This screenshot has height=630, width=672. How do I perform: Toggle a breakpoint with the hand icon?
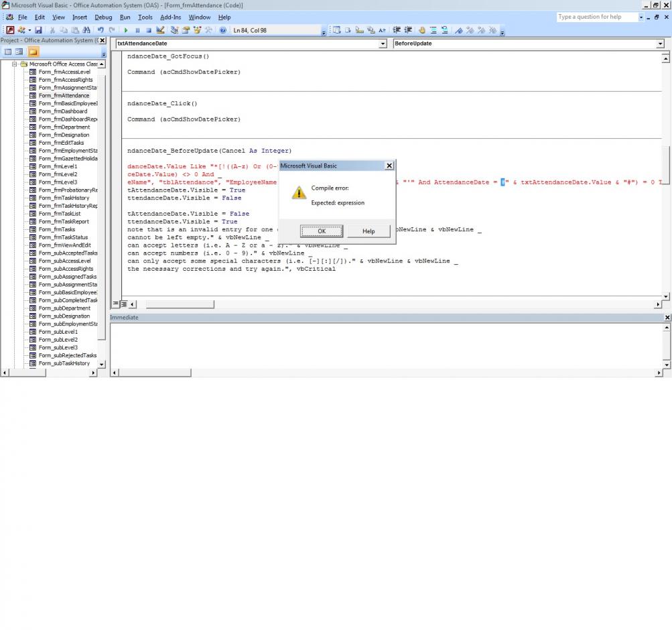[x=422, y=30]
